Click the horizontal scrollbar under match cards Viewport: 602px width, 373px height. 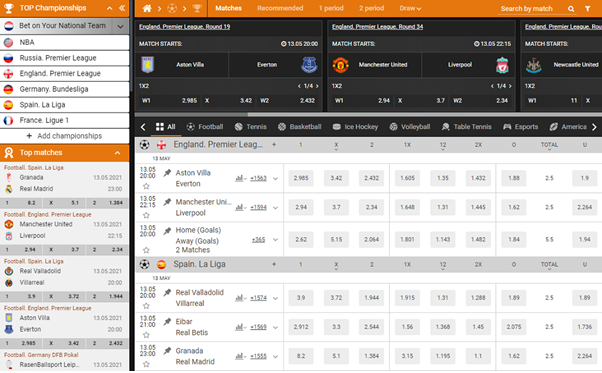369,114
